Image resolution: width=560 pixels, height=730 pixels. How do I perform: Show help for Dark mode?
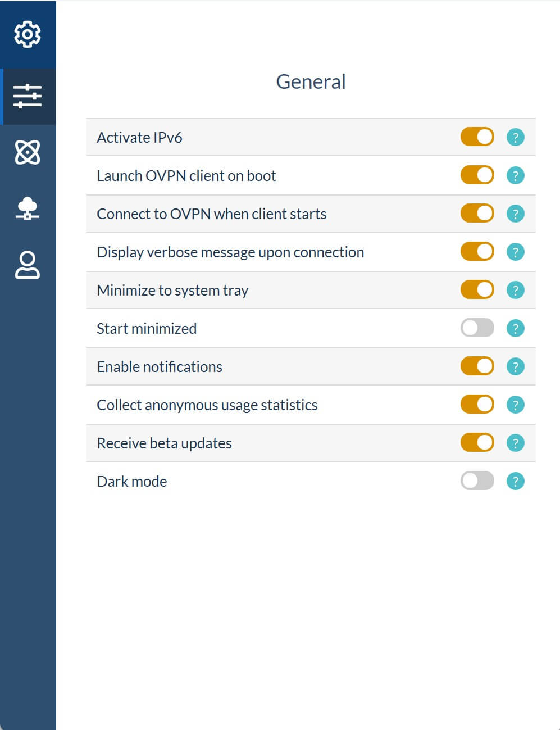pos(515,481)
